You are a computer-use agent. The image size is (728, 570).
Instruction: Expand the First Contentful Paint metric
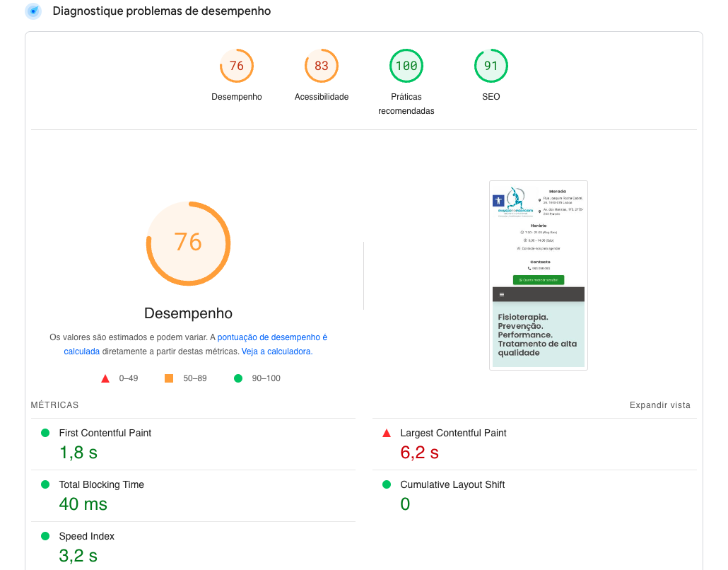tap(105, 433)
